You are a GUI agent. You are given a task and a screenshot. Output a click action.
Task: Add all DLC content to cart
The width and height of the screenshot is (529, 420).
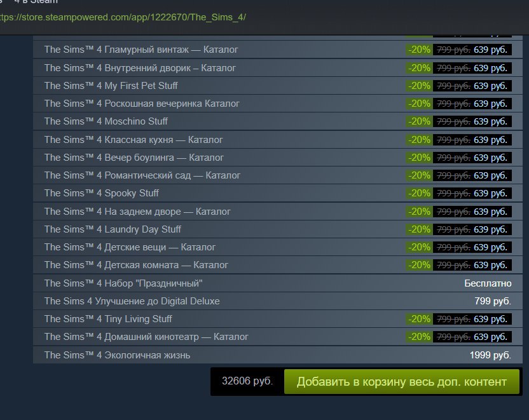[x=401, y=382]
